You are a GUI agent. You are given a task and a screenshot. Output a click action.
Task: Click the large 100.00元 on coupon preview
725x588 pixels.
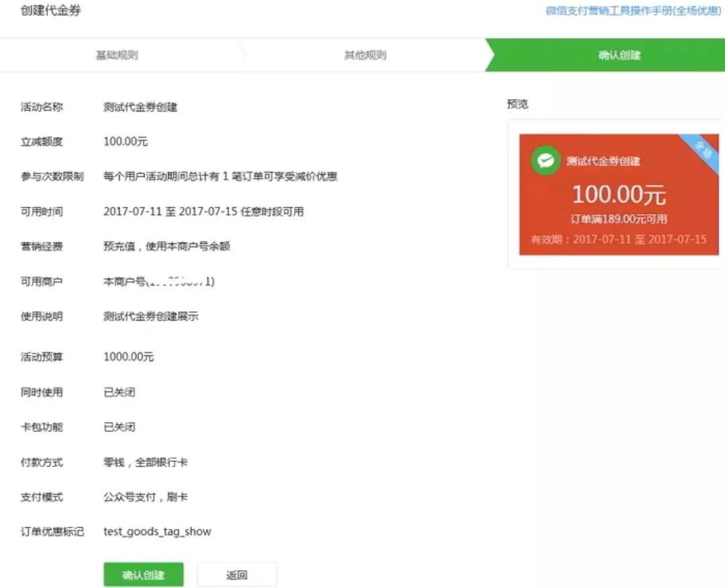pos(619,194)
